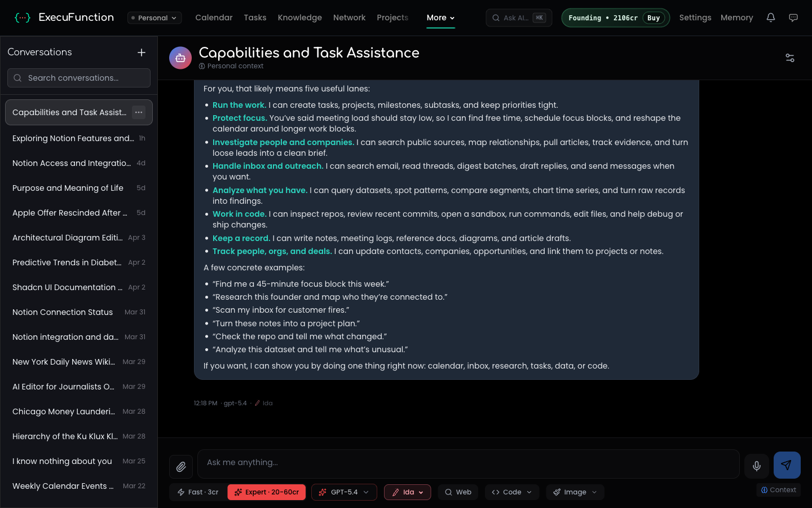Open the GPT-5.4 model dropdown
The height and width of the screenshot is (508, 812).
click(344, 492)
